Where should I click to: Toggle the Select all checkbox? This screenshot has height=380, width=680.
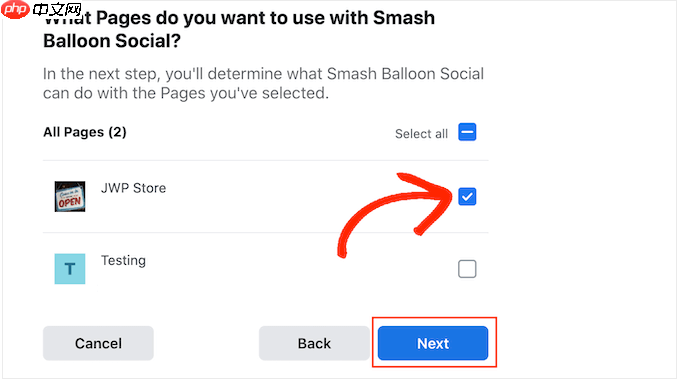[x=467, y=132]
